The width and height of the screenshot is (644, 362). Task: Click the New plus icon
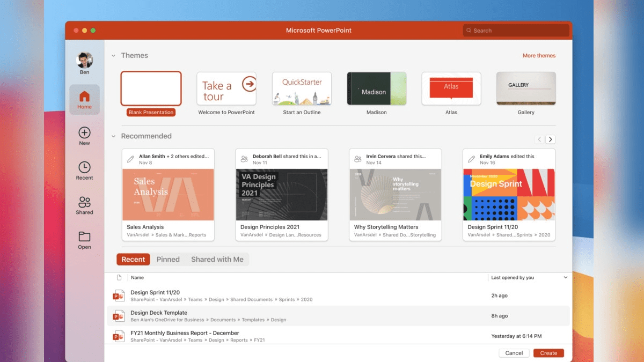[84, 132]
